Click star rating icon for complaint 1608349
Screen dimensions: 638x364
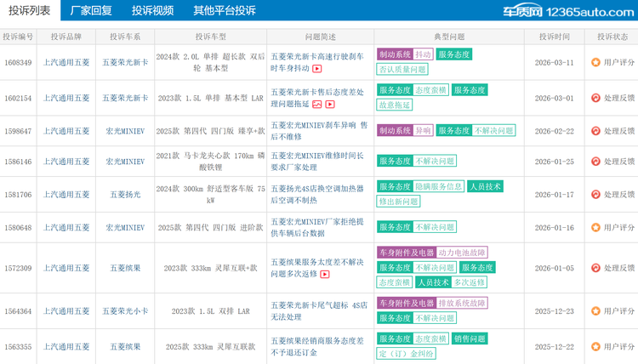pyautogui.click(x=595, y=63)
